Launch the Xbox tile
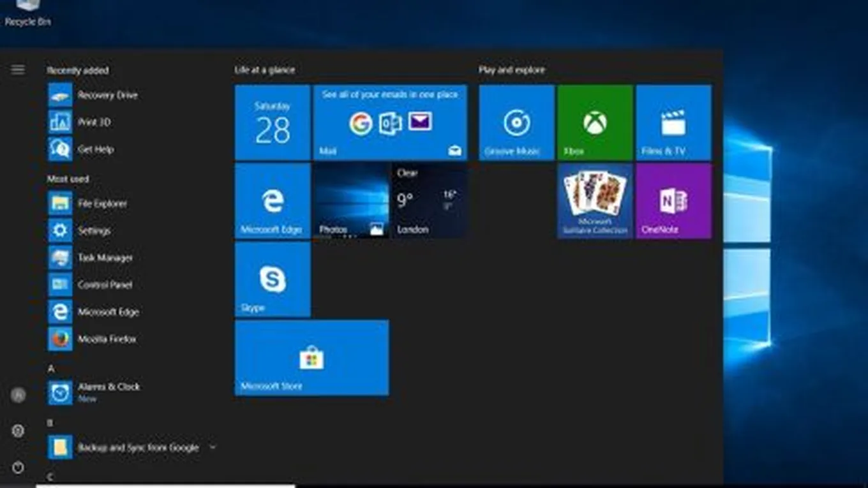868x488 pixels. [x=595, y=122]
